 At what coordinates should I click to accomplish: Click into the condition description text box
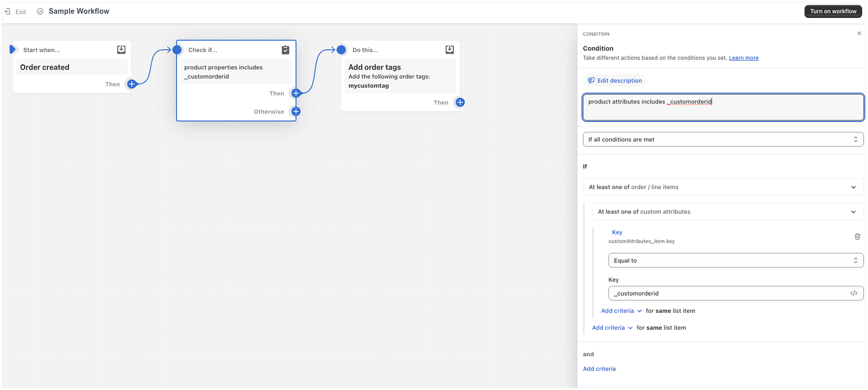pos(723,107)
